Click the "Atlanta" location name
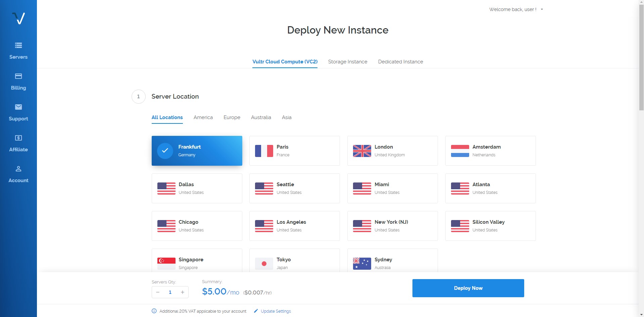The height and width of the screenshot is (317, 644). tap(481, 184)
